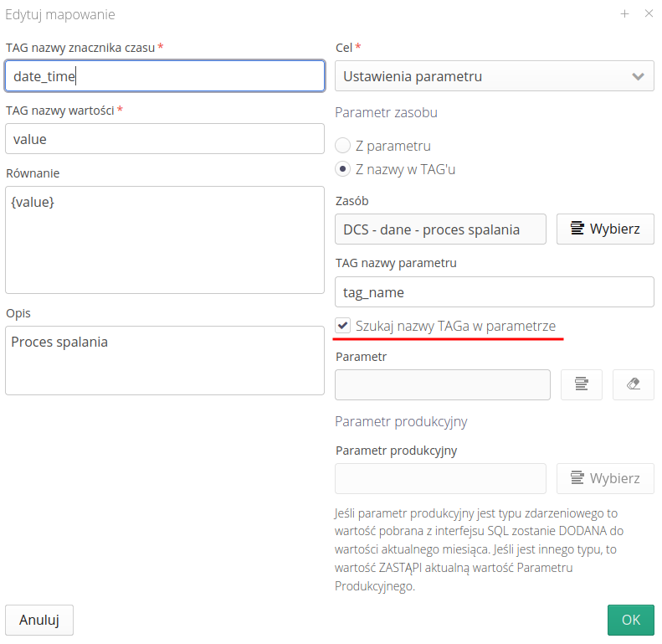662x644 pixels.
Task: Click the Opis text area
Action: [164, 360]
